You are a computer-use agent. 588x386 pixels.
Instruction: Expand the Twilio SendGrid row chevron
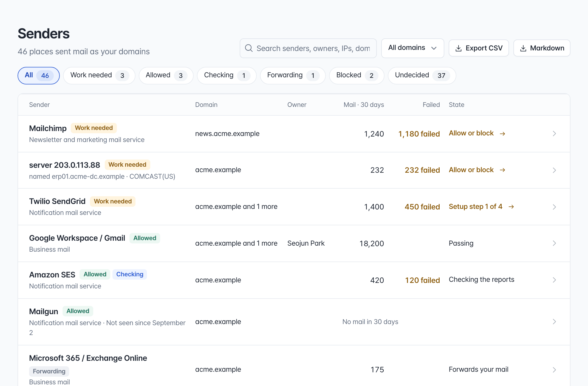554,207
